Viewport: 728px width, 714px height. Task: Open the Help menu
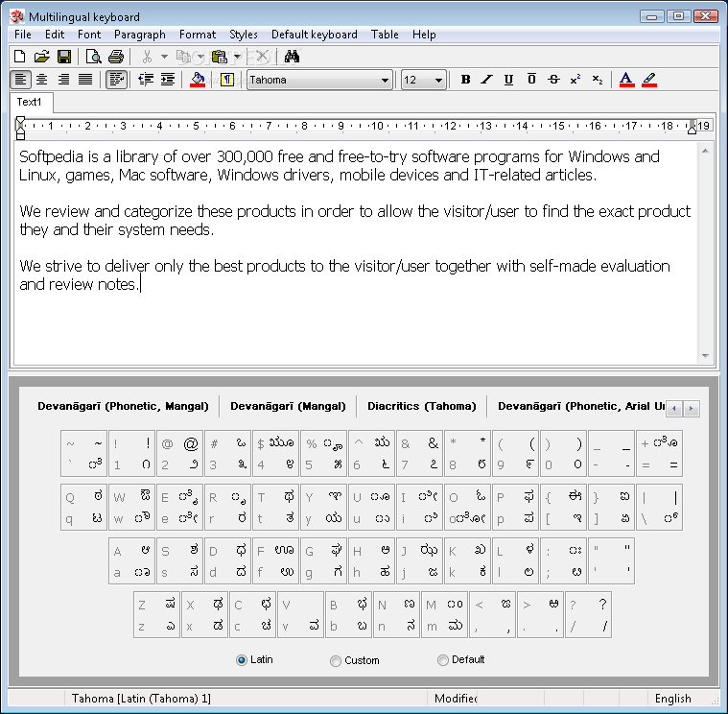pyautogui.click(x=424, y=35)
